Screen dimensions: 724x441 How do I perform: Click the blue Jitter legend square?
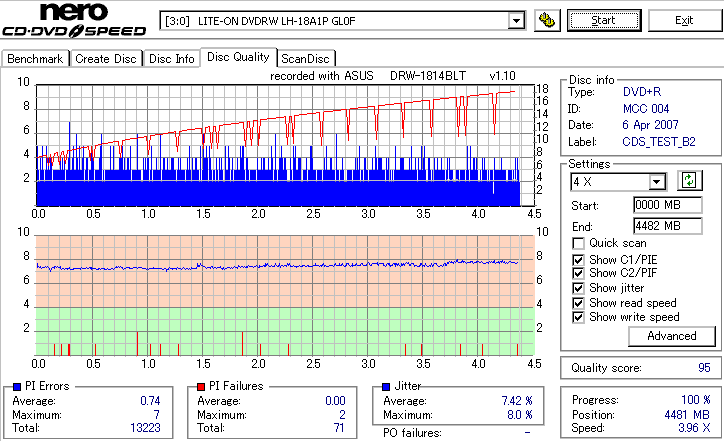pyautogui.click(x=386, y=387)
